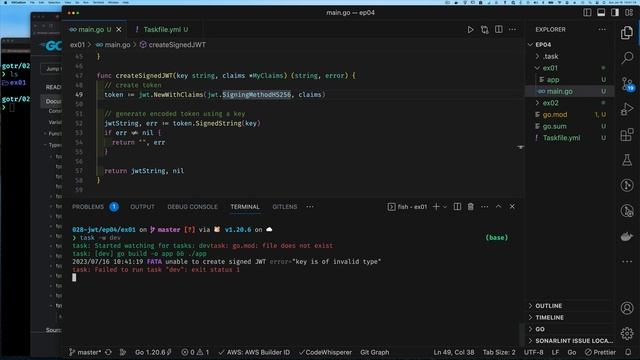The image size is (640, 360).
Task: Open notifications bell in status bar
Action: [x=628, y=352]
